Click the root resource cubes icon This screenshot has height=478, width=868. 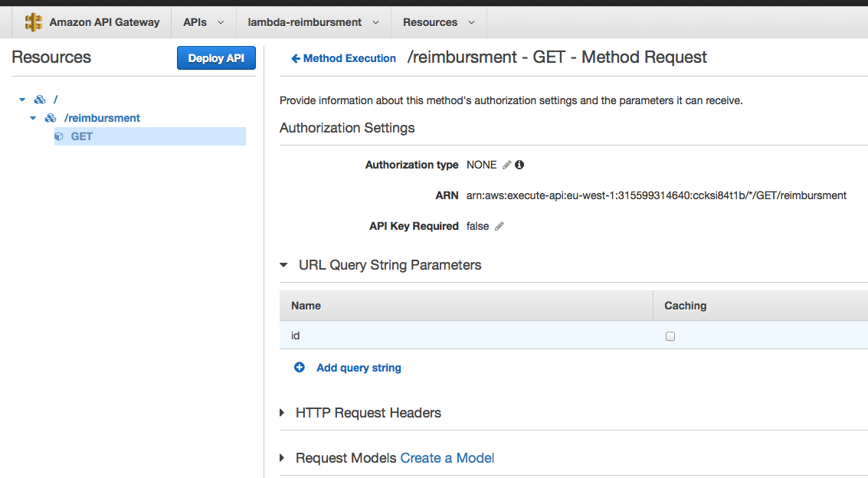[x=40, y=100]
